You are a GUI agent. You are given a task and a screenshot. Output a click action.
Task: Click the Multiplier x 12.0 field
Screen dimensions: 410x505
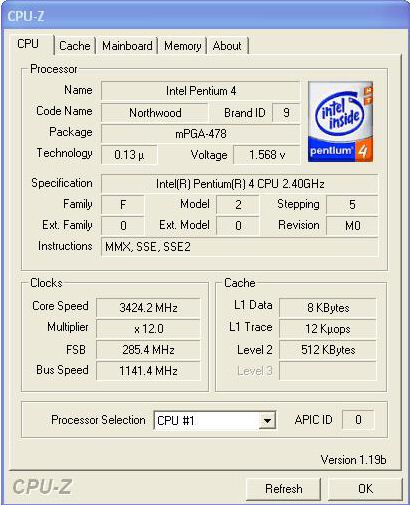[x=148, y=329]
